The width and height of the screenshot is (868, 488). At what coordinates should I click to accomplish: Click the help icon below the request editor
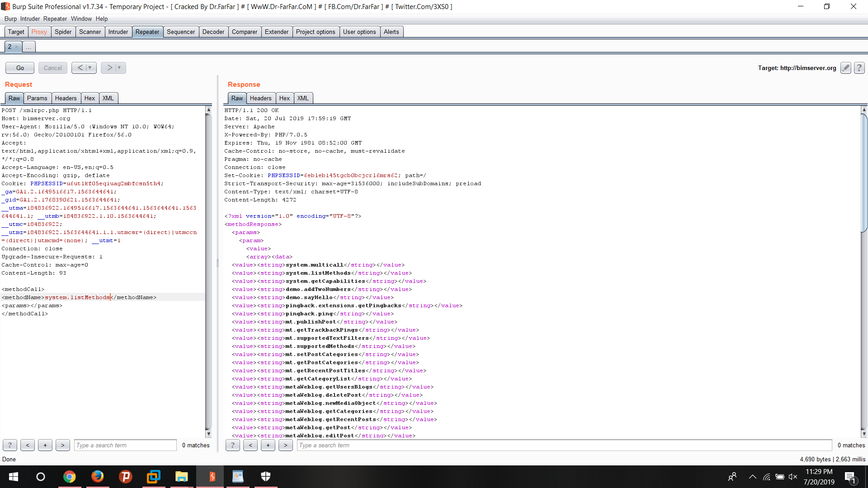9,445
